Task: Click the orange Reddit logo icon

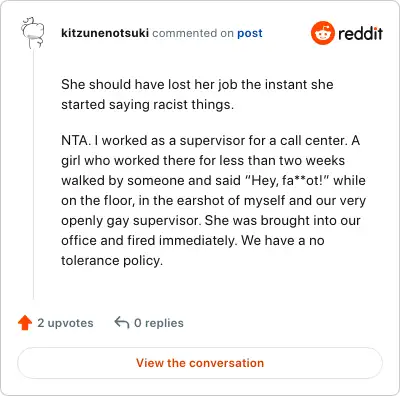Action: coord(322,33)
